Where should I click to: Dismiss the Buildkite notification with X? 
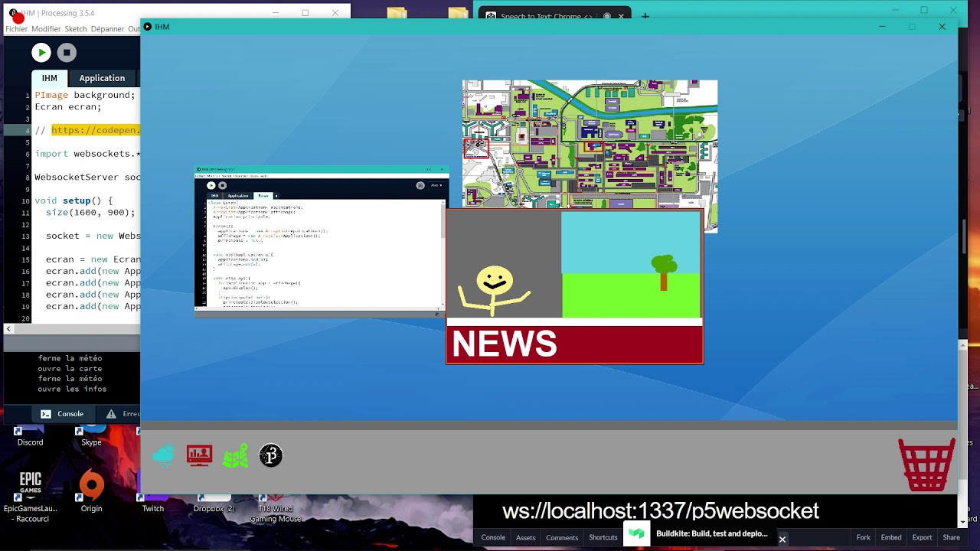click(x=782, y=540)
